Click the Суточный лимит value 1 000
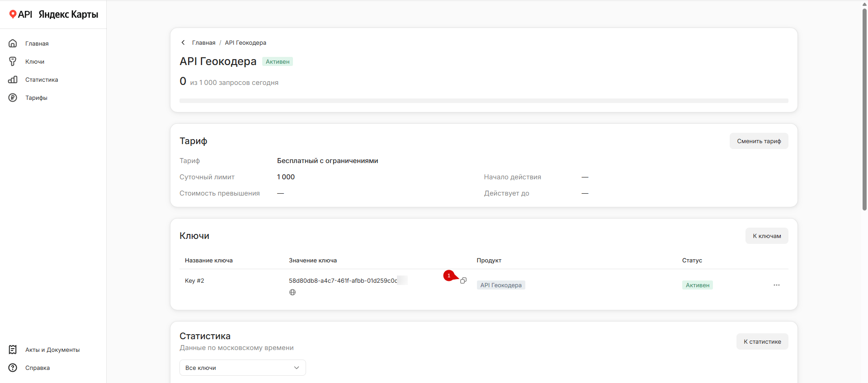This screenshot has width=868, height=383. coord(286,177)
